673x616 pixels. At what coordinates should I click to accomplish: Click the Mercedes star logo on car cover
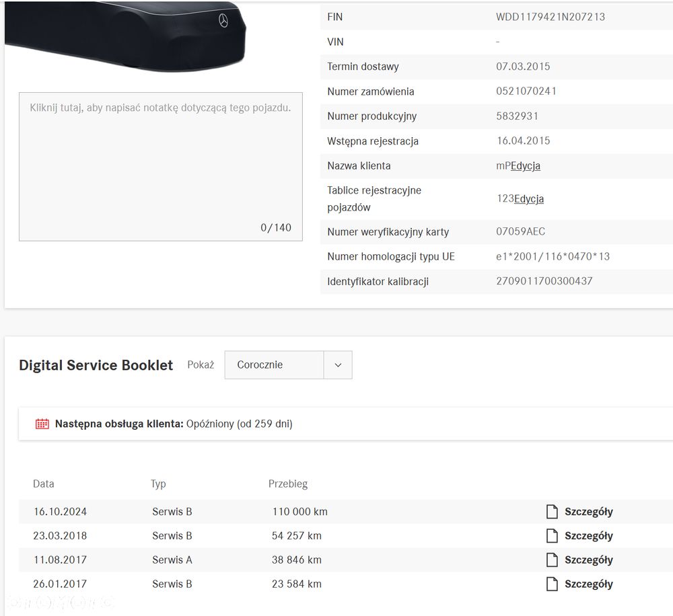[x=223, y=20]
